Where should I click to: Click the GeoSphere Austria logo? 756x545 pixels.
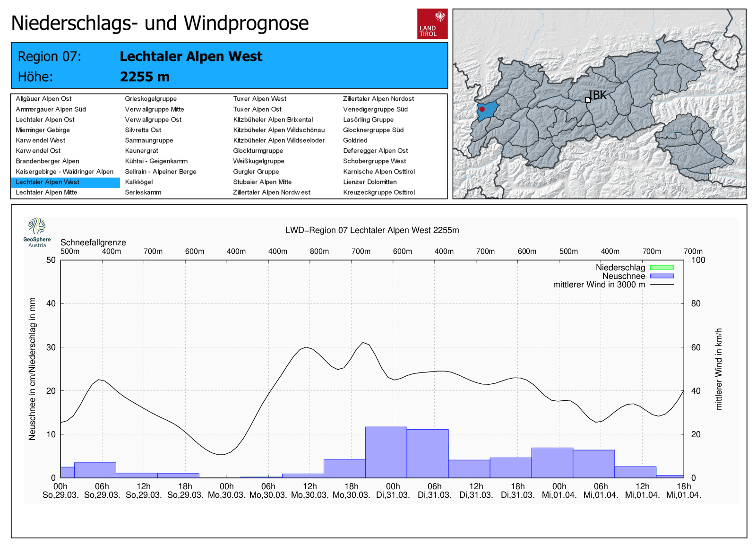click(x=37, y=232)
